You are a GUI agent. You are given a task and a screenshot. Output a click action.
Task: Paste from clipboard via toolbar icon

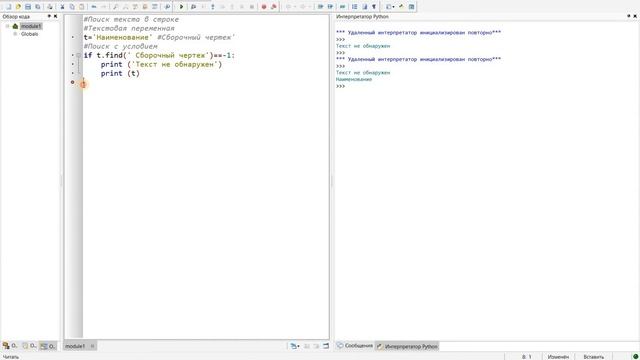(x=82, y=7)
